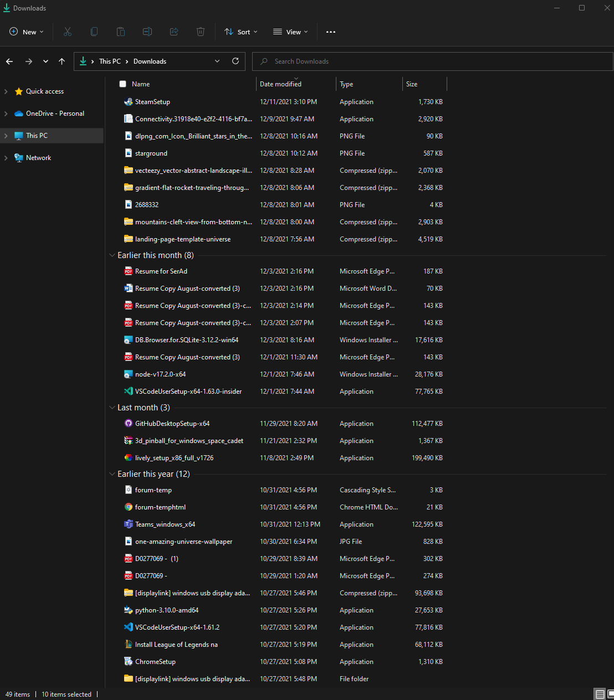Click the Paste icon in the toolbar

click(x=120, y=32)
